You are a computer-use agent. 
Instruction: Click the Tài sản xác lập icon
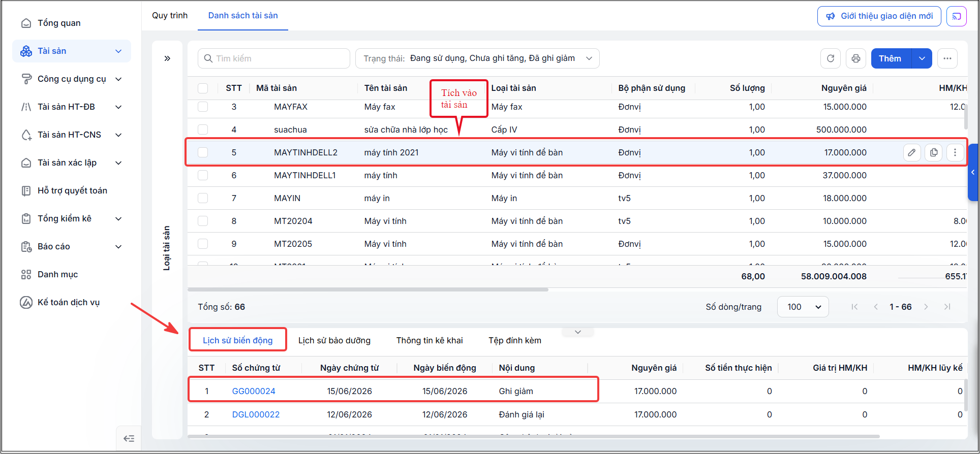click(26, 163)
